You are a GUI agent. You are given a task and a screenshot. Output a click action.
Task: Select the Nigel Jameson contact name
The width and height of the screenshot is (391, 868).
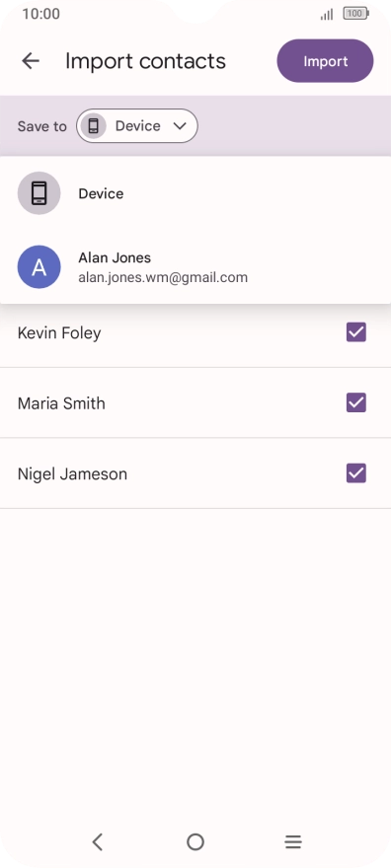[x=72, y=473]
